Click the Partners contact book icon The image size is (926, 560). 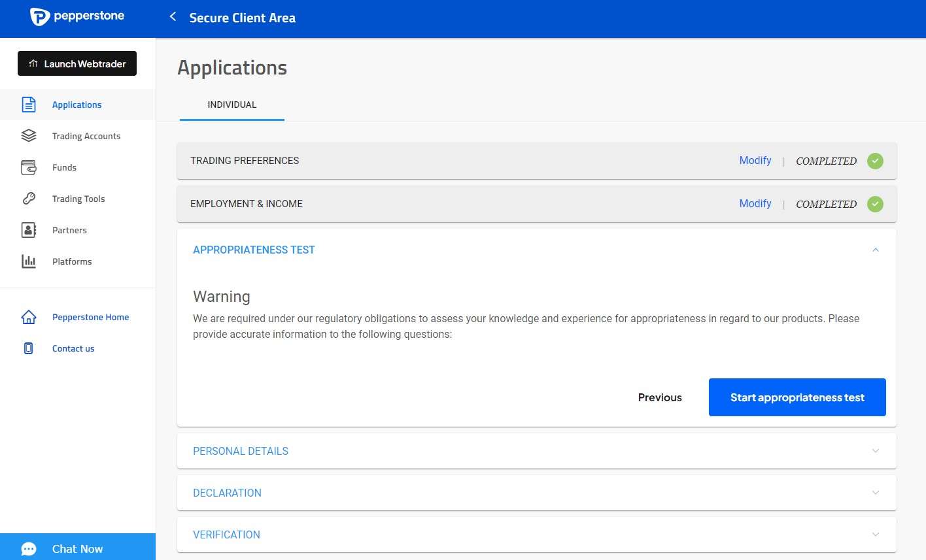coord(29,230)
